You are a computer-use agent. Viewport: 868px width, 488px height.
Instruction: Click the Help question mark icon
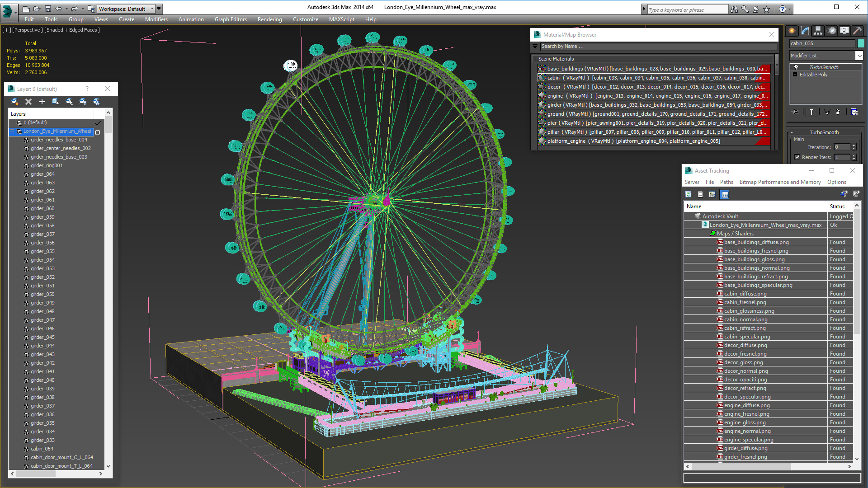[783, 9]
